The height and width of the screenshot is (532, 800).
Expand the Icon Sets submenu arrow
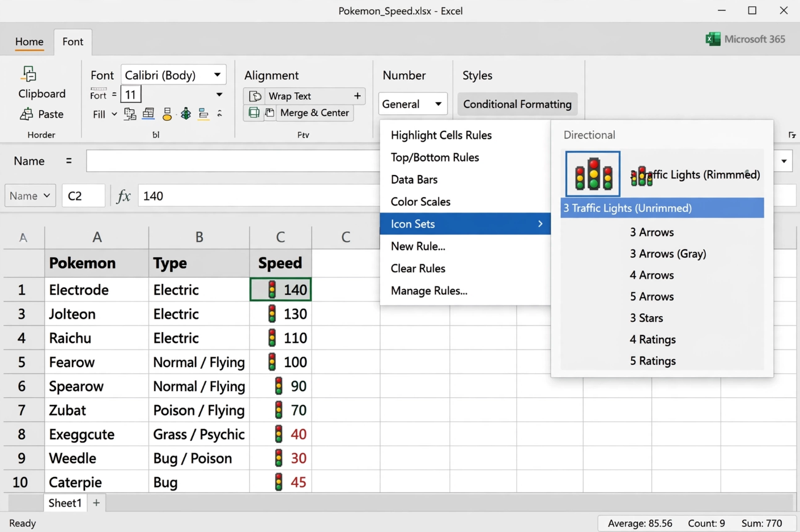tap(540, 224)
